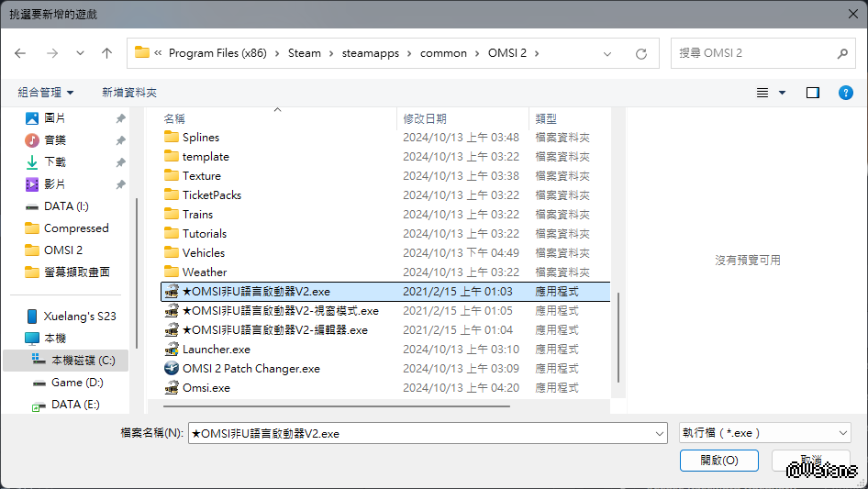Sort by the 名稱 column header
The image size is (868, 489).
[173, 118]
